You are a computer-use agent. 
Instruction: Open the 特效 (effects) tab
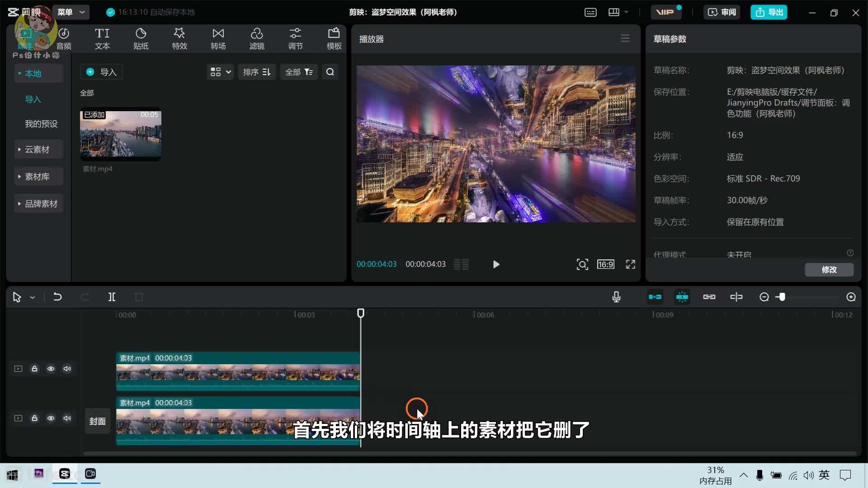coord(179,39)
